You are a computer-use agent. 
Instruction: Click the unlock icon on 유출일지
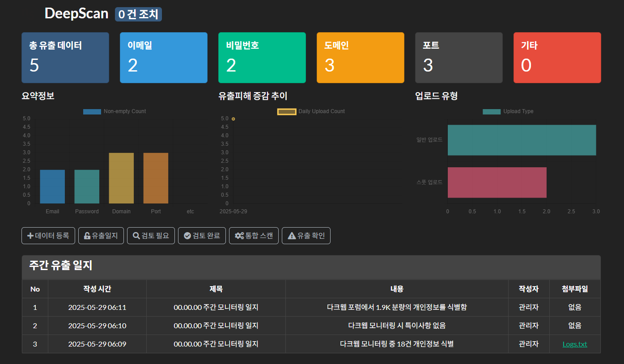pos(87,236)
